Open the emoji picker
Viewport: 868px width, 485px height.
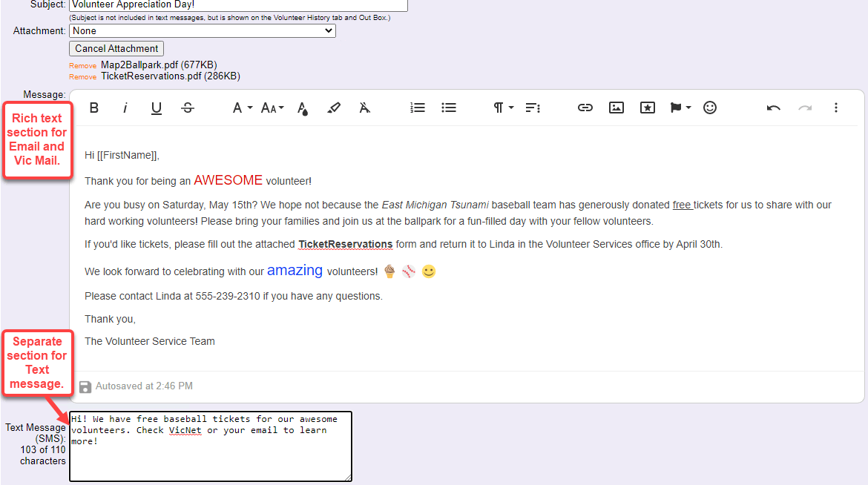pos(709,108)
